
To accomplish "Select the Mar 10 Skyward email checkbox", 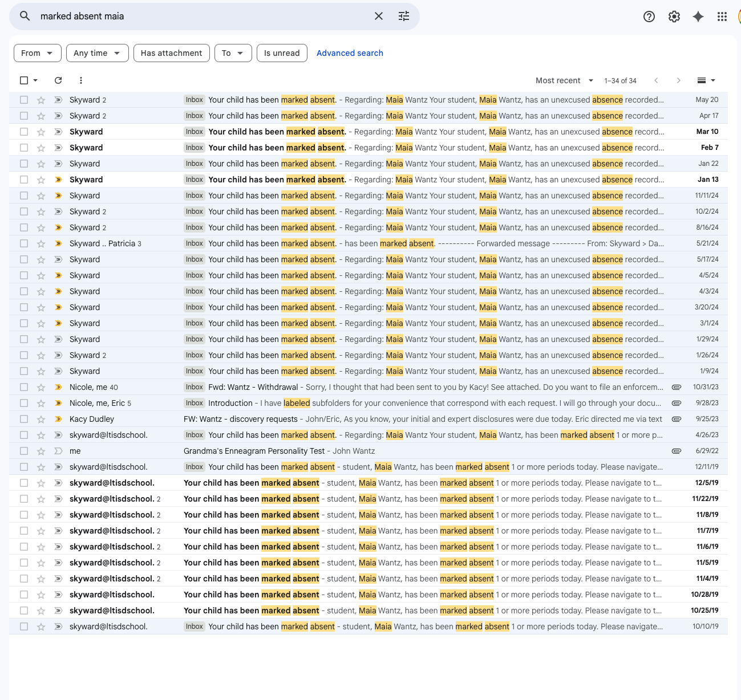I will 24,132.
